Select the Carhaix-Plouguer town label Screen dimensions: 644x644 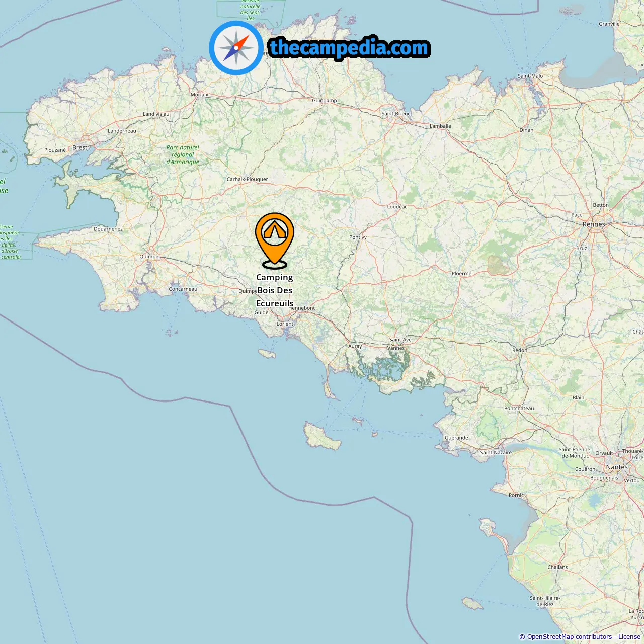pos(247,179)
